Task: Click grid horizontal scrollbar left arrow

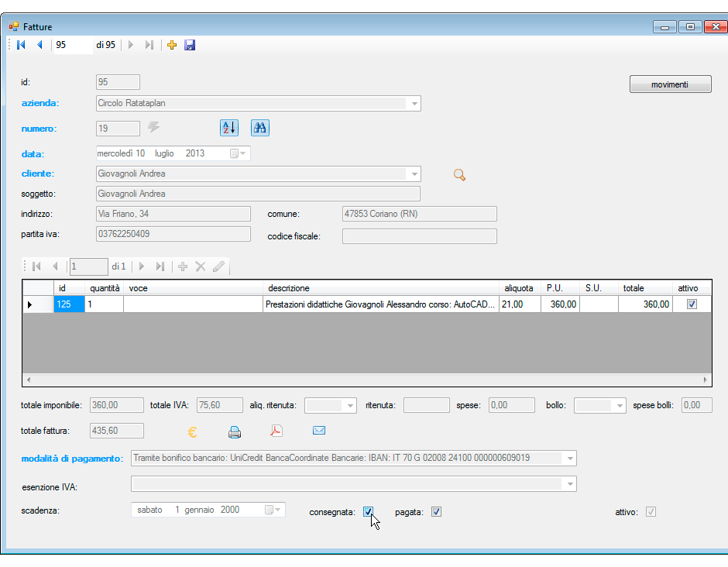Action: coord(29,380)
